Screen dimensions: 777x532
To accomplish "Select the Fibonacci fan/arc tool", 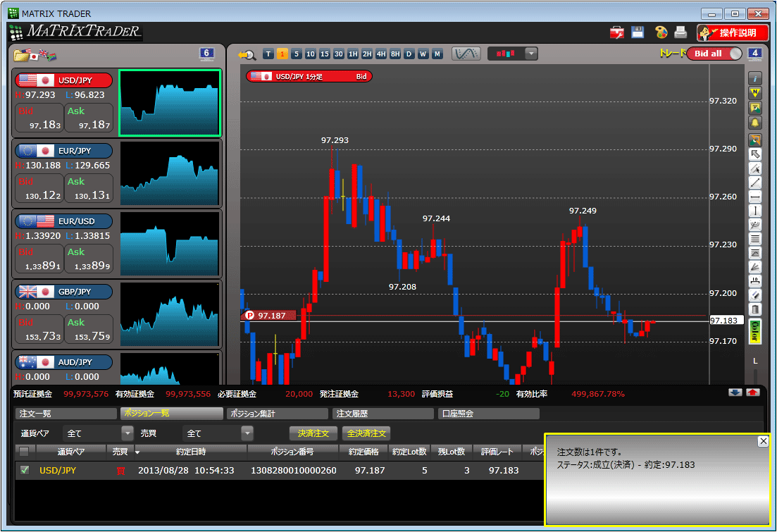I will coord(754,225).
